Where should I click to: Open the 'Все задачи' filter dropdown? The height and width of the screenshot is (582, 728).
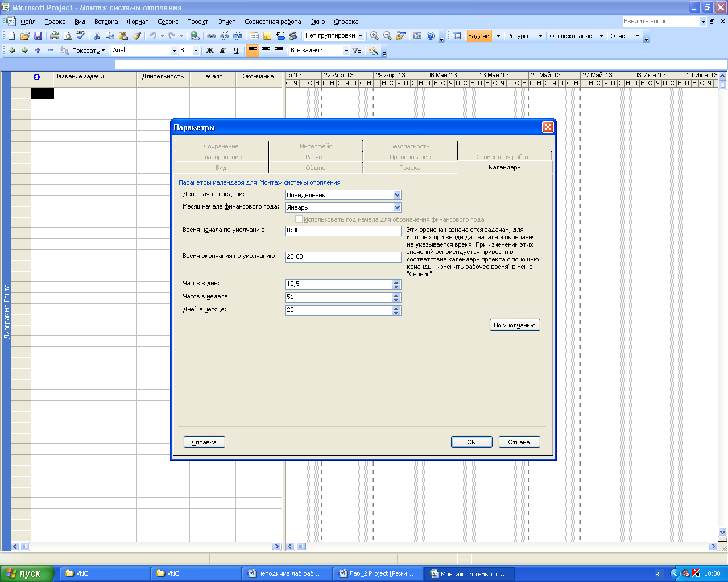pos(346,51)
